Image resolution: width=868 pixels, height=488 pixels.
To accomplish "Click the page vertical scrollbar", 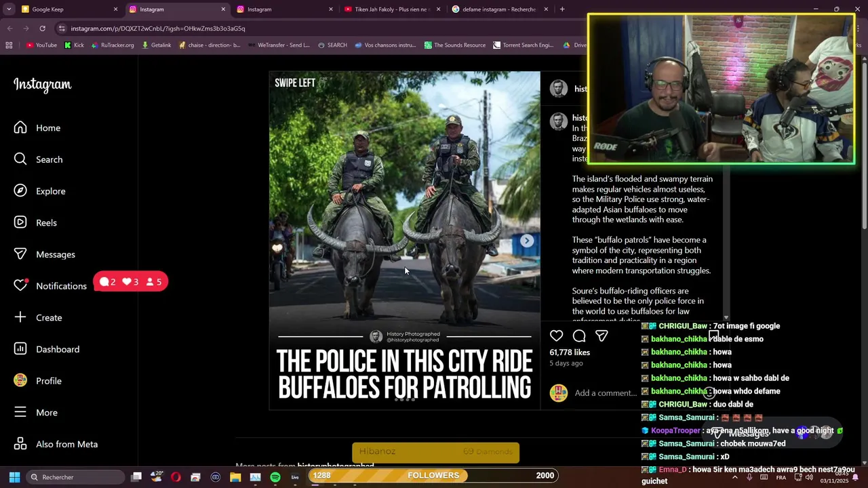I will point(864,146).
